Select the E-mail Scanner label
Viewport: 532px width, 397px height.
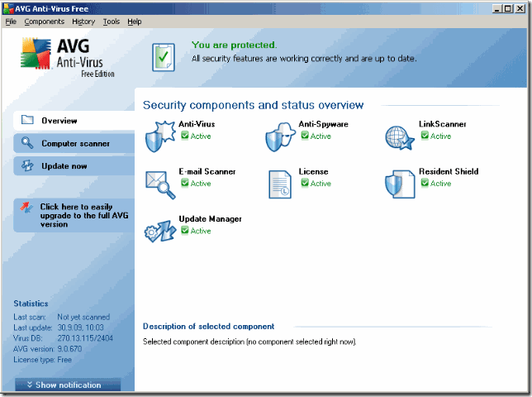click(x=207, y=171)
